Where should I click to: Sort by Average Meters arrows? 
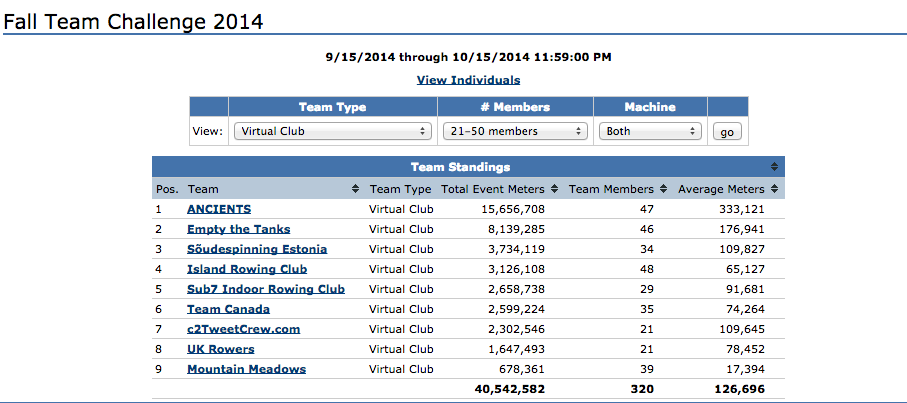tap(774, 189)
